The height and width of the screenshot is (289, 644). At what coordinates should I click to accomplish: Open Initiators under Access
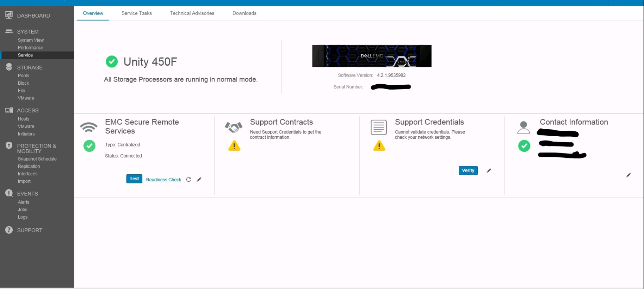[26, 134]
